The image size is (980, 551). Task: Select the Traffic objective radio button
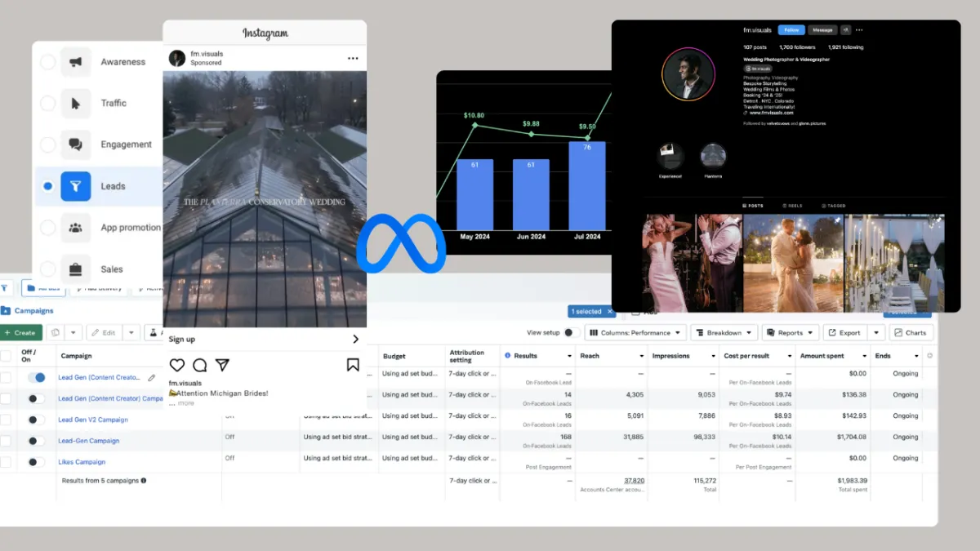point(48,104)
